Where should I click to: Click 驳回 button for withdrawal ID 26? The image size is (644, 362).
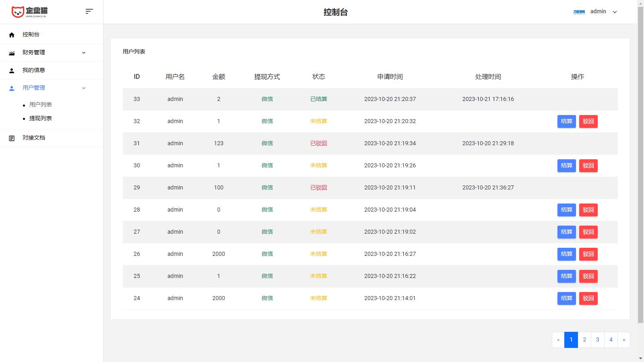pyautogui.click(x=588, y=254)
